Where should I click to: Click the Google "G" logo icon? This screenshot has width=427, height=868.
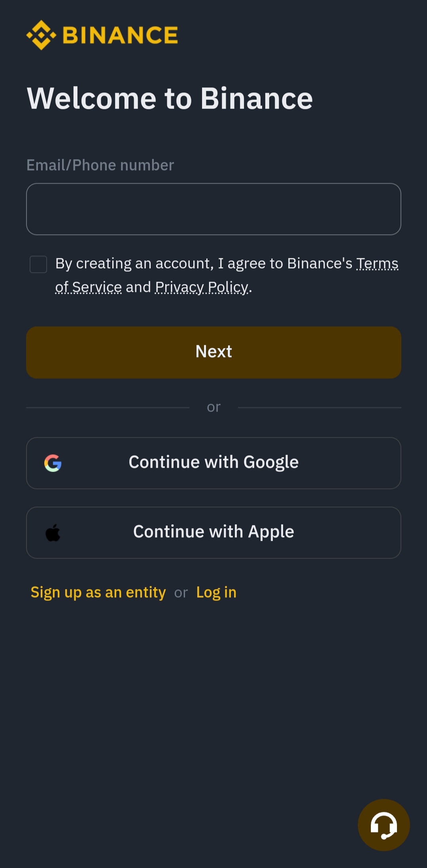(x=53, y=463)
